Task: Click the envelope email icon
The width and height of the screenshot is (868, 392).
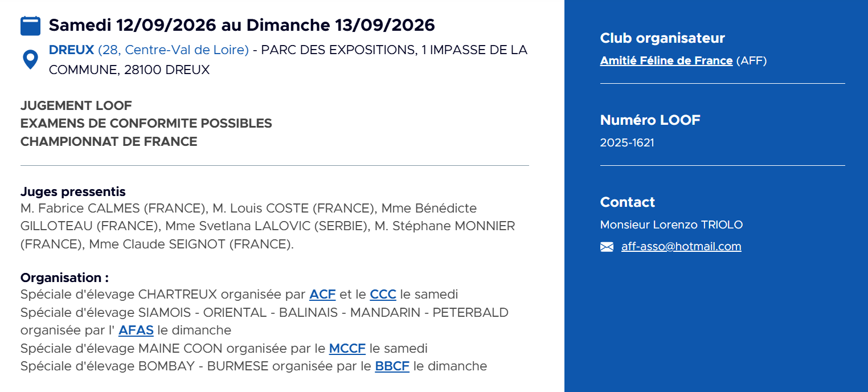Action: [x=607, y=247]
